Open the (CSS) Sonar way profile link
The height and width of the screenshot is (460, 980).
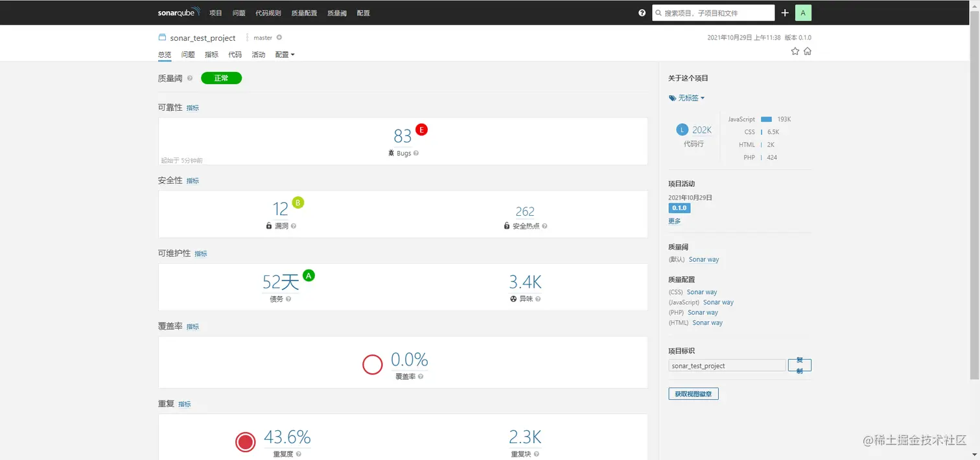[702, 292]
